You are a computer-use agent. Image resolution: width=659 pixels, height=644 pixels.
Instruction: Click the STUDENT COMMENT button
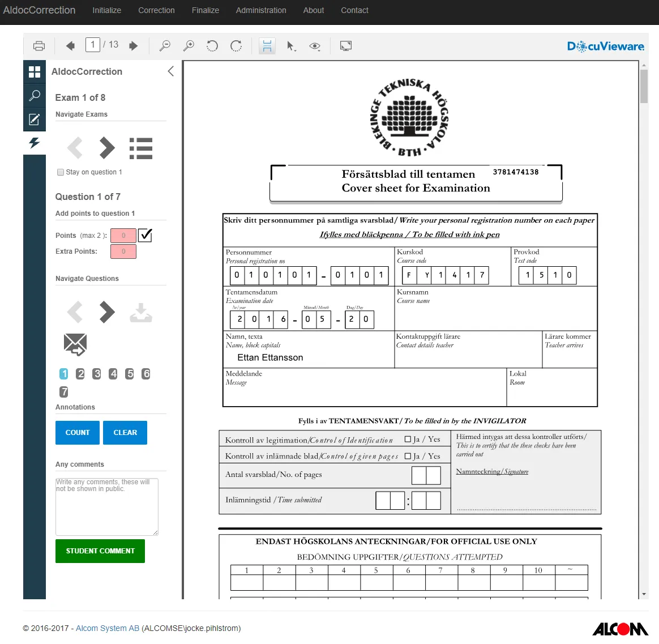(x=100, y=551)
